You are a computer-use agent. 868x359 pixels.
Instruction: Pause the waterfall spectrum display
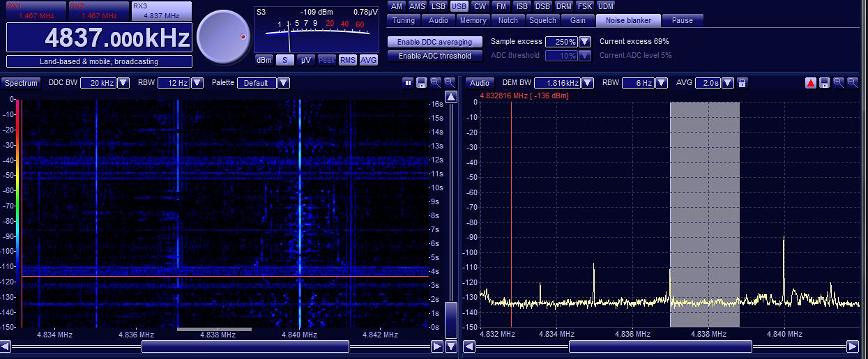pyautogui.click(x=409, y=83)
